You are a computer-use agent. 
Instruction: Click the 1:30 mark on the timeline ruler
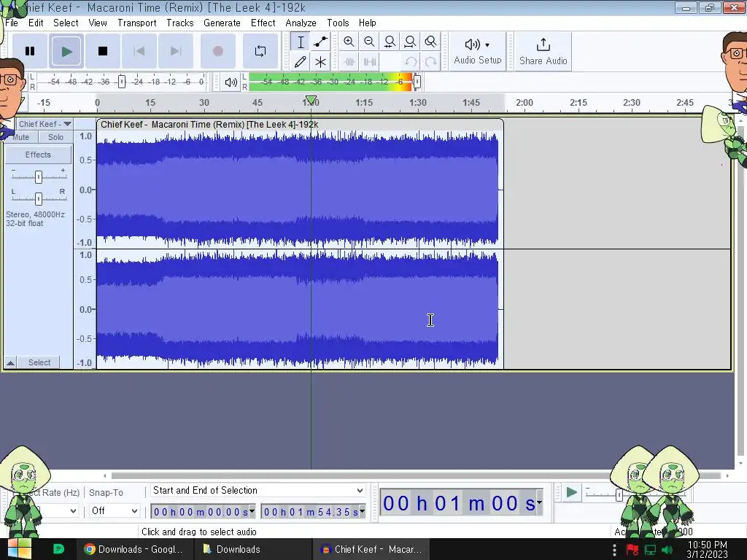click(418, 102)
